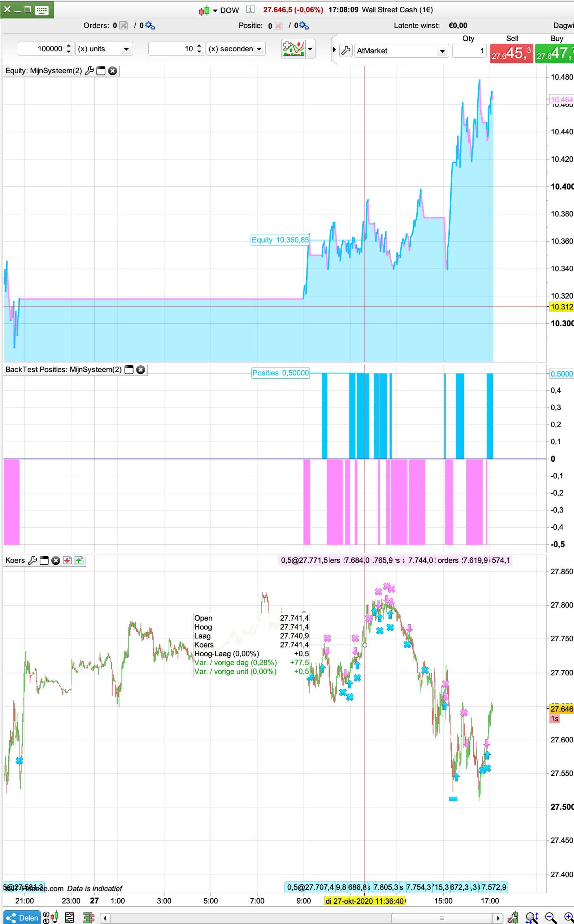574x924 pixels.
Task: Open chart settings wrench icon in the bottom bar
Action: (x=513, y=918)
